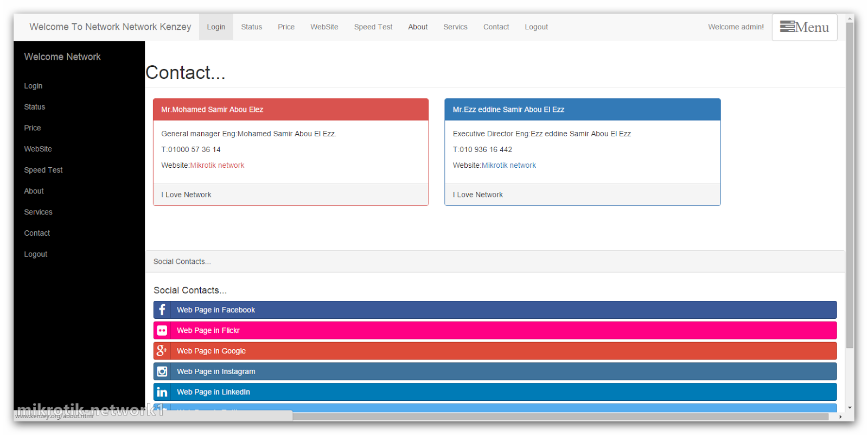
Task: Click the Flickr icon in social contacts
Action: 162,330
